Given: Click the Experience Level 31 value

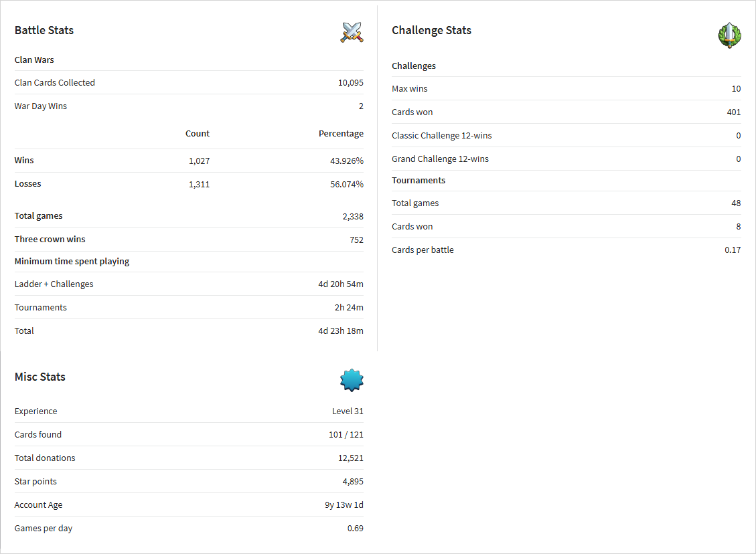Looking at the screenshot, I should (348, 411).
